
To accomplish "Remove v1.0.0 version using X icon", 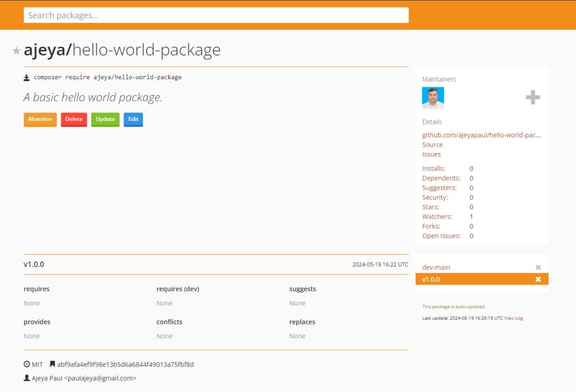I will (x=538, y=280).
